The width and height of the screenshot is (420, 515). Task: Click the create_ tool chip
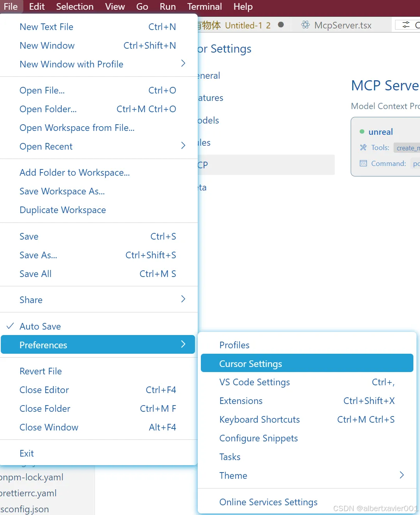[x=407, y=148]
